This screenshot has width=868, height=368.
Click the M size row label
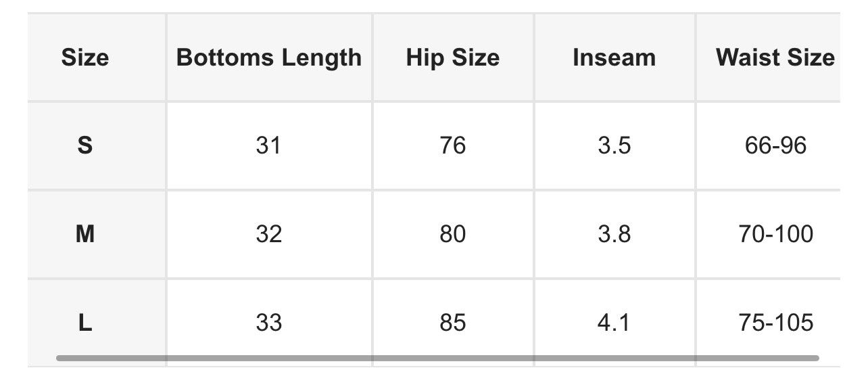pos(85,234)
